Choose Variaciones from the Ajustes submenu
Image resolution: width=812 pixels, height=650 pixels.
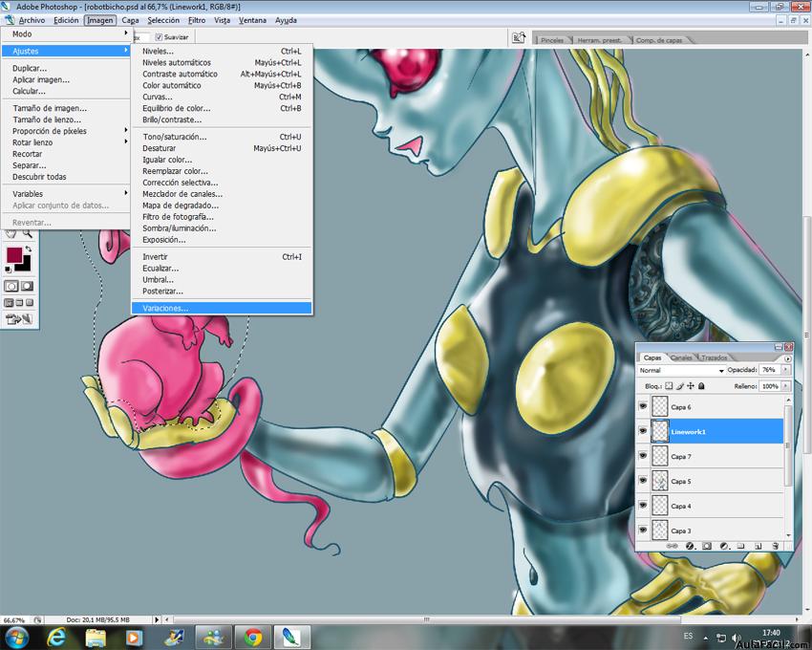[222, 309]
